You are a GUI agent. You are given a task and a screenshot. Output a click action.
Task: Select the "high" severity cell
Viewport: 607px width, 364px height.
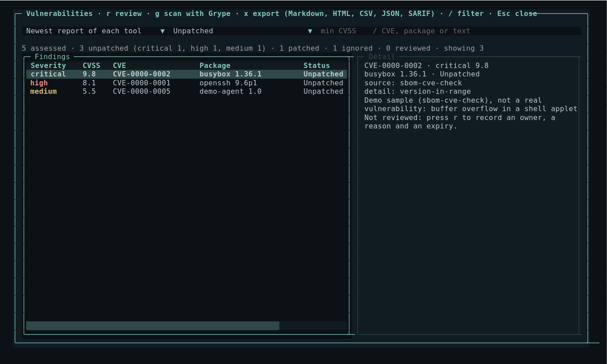[39, 83]
